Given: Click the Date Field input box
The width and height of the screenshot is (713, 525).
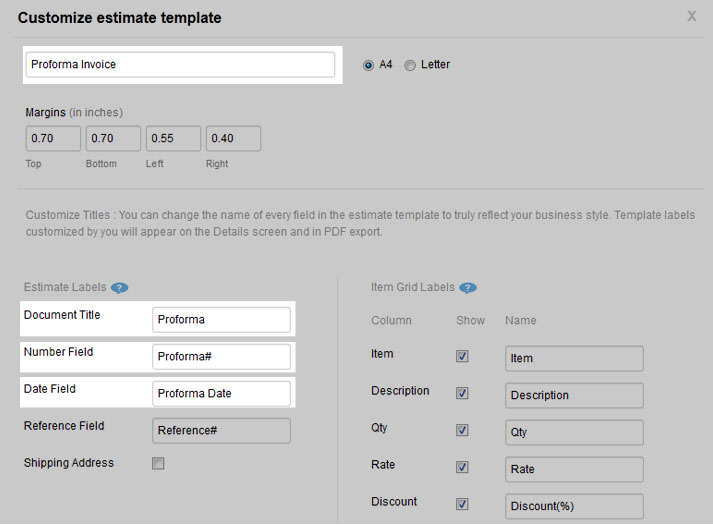Looking at the screenshot, I should (221, 393).
